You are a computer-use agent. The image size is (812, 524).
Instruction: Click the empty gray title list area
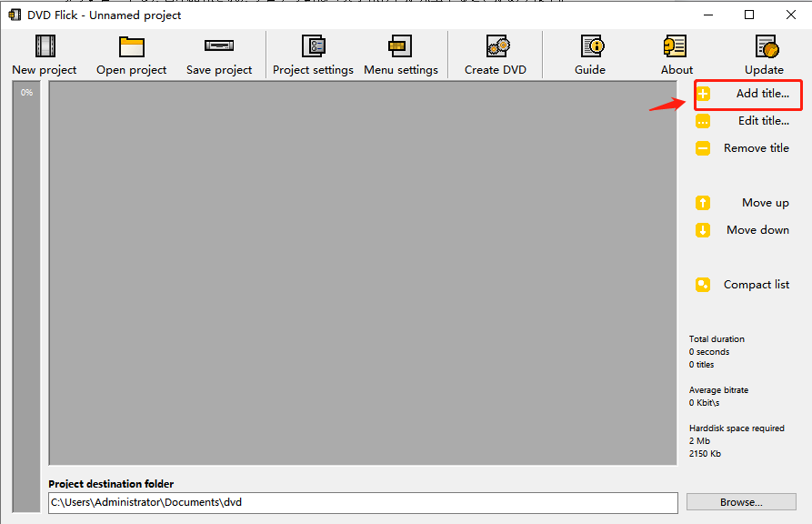pos(363,273)
